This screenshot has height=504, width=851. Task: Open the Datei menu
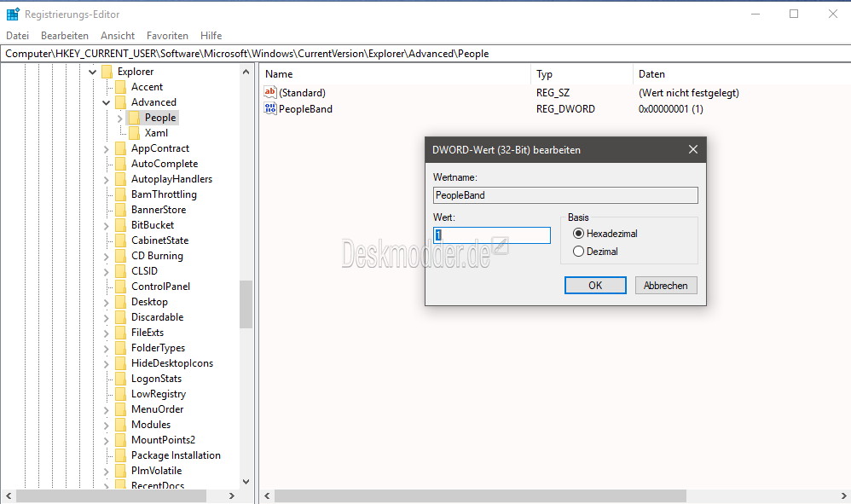pos(17,35)
